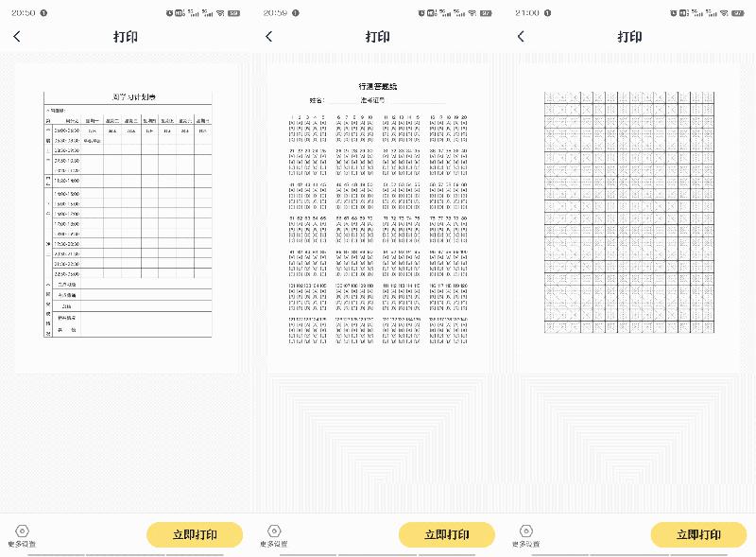Viewport: 756px width, 557px height.
Task: Tap the back arrow above the answer sheet preview
Action: 269,36
